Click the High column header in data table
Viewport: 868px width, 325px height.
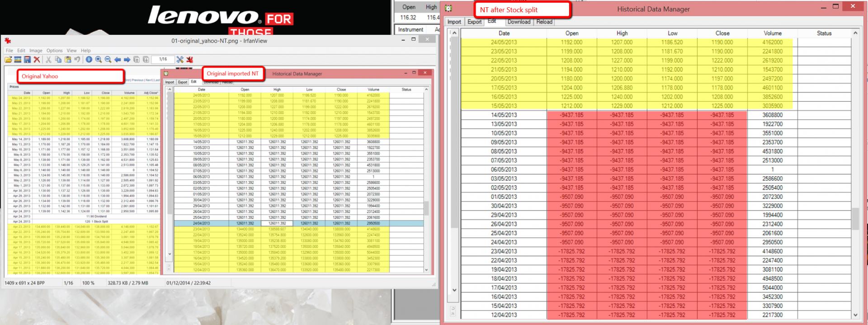pyautogui.click(x=622, y=33)
